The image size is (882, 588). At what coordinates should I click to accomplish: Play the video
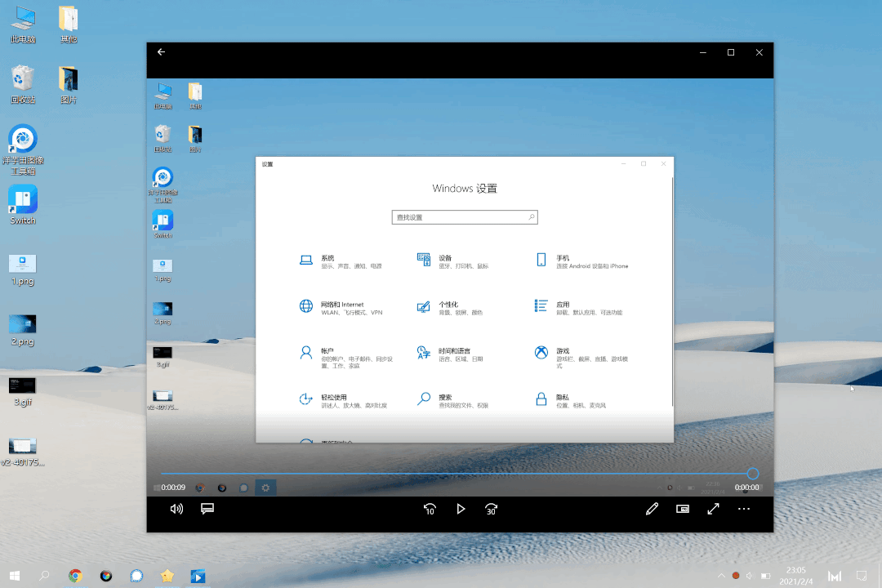[461, 510]
